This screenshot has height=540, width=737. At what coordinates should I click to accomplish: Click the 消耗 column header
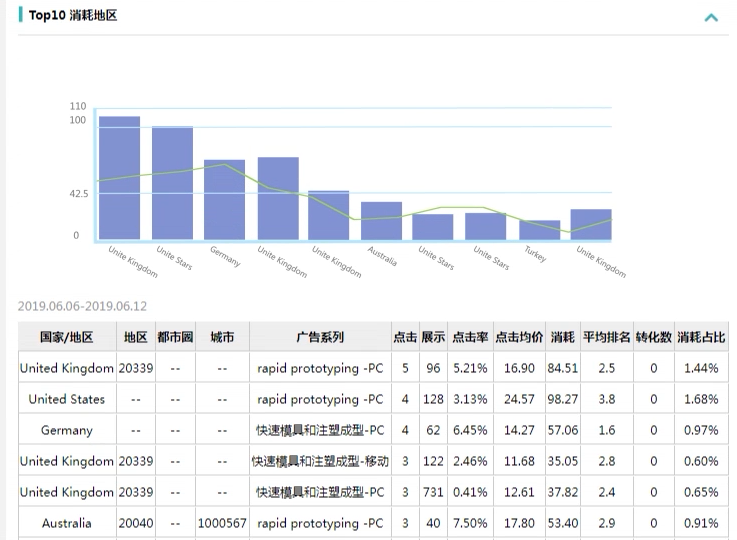[563, 337]
